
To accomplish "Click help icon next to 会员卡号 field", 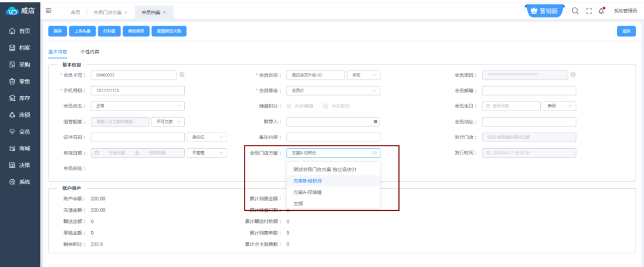I will point(181,75).
